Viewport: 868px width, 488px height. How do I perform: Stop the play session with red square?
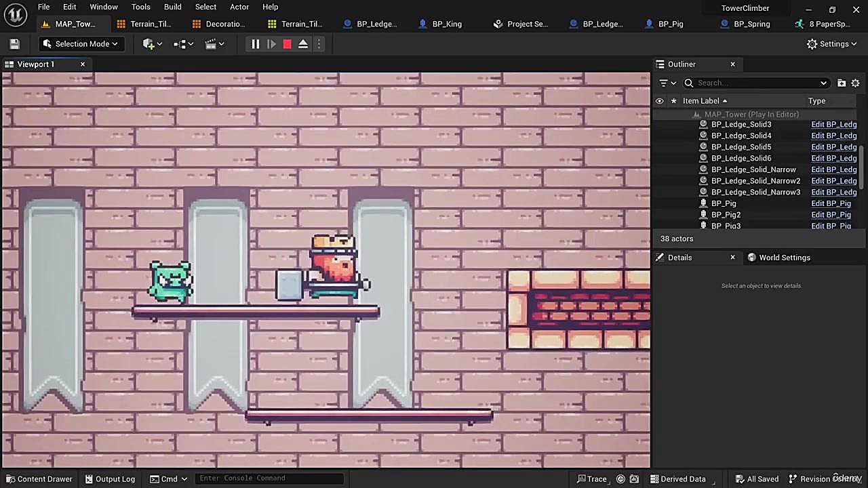(287, 44)
